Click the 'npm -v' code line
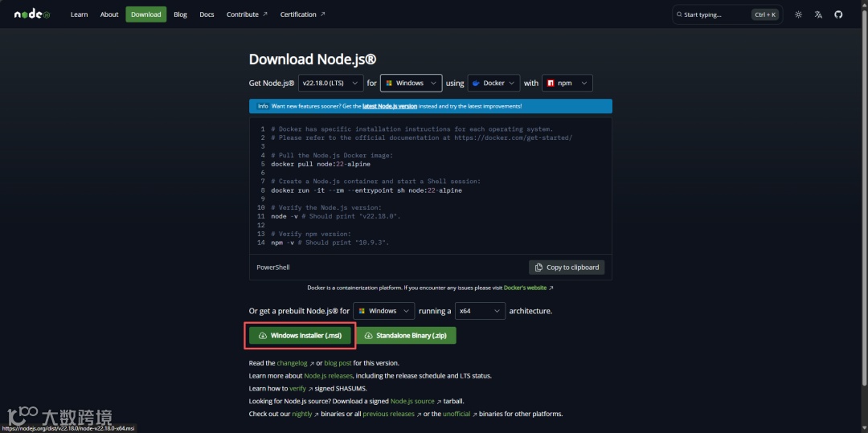Image resolution: width=868 pixels, height=433 pixels. 330,243
